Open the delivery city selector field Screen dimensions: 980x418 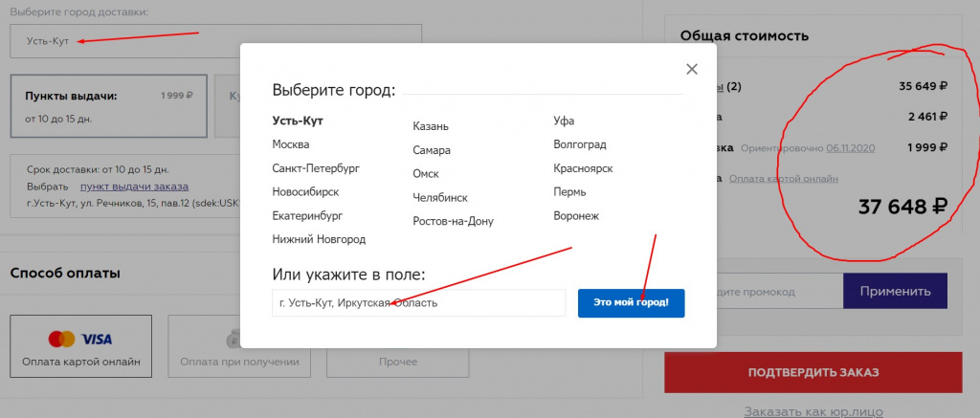(215, 41)
